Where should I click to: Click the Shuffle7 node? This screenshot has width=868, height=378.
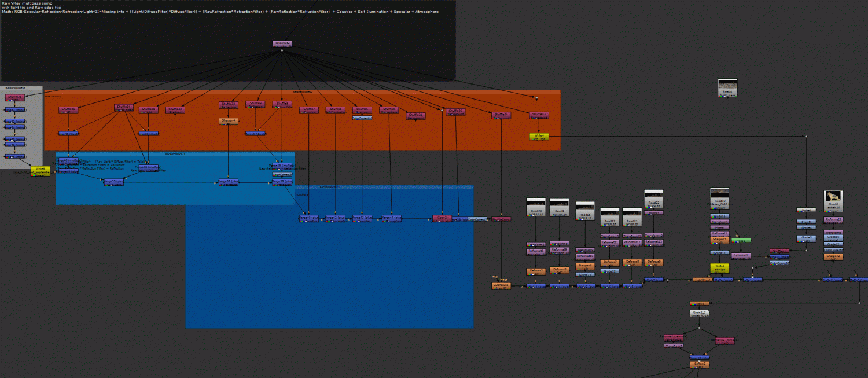click(x=309, y=109)
